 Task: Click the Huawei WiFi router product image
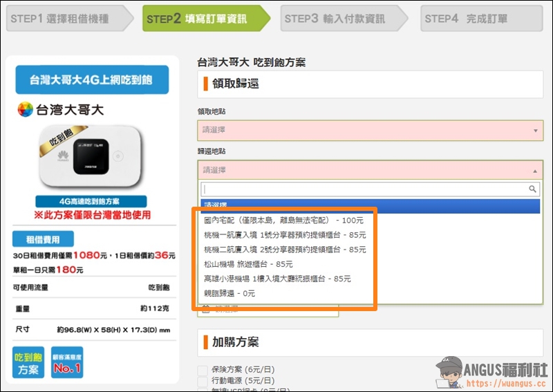[91, 156]
